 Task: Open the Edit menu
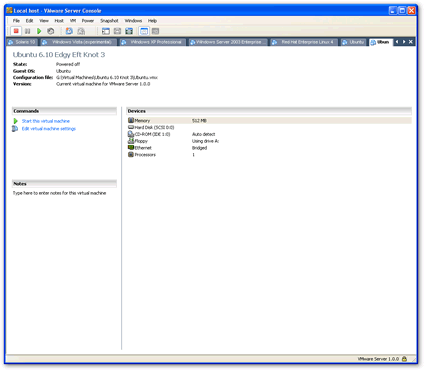click(29, 21)
